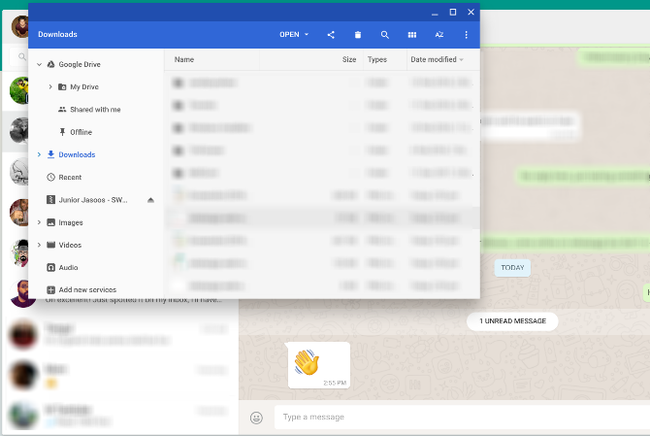Switch to thumbnail grid view
This screenshot has height=436, width=650.
412,35
